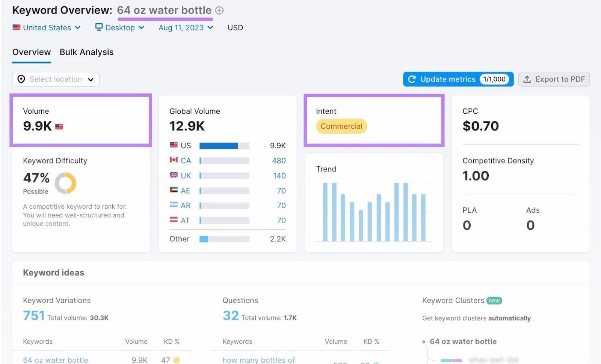Open the '64 oz water bottle' keyword link

pos(55,360)
